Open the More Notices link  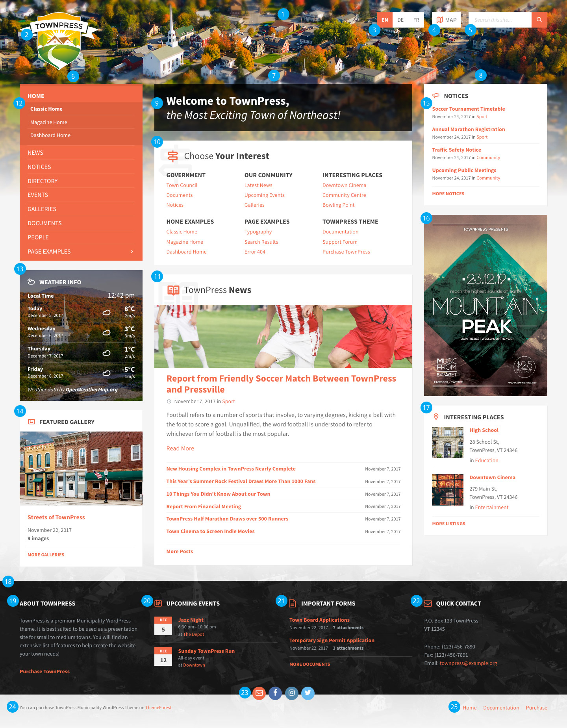(x=448, y=194)
